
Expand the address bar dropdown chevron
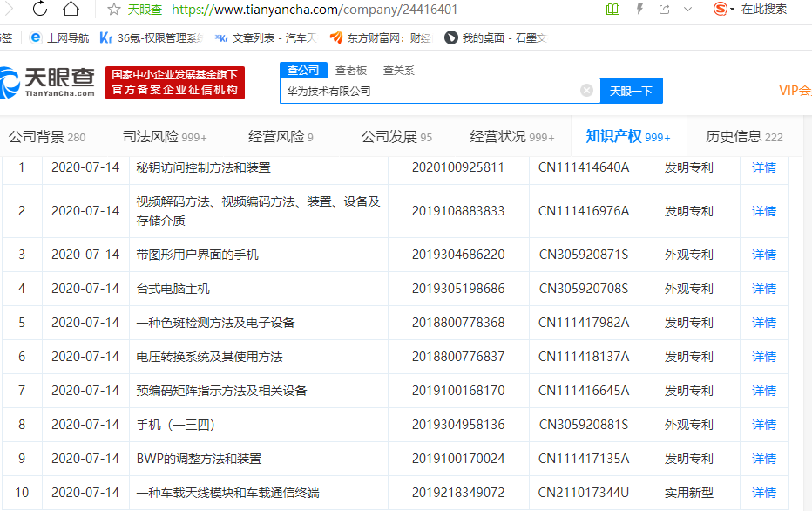pyautogui.click(x=687, y=10)
